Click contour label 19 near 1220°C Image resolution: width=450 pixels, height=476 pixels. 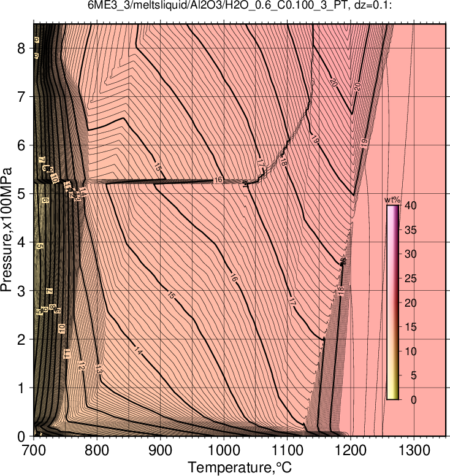(x=364, y=142)
